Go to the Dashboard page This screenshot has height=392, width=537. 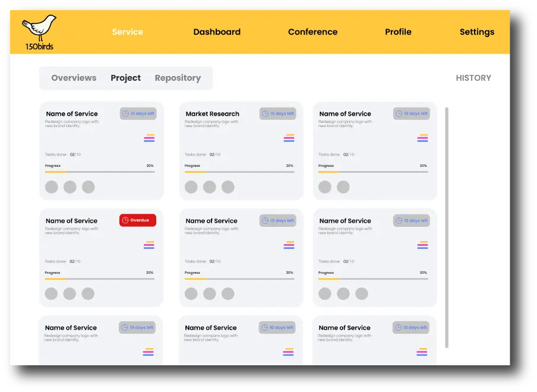[217, 32]
